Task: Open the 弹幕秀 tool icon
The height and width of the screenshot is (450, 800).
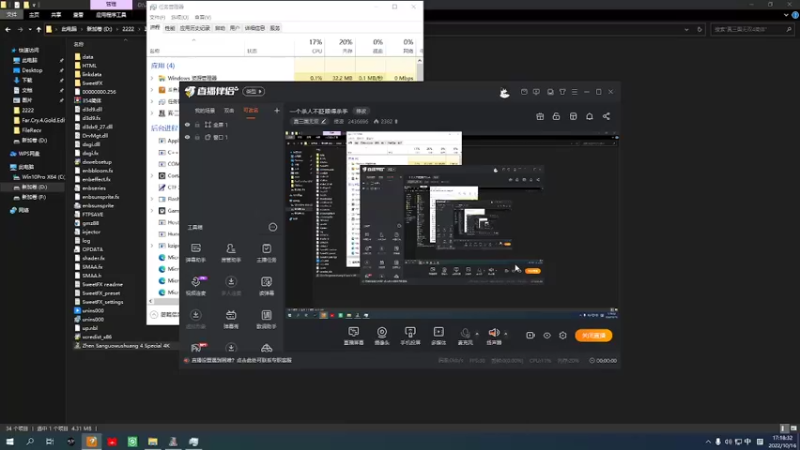Action: pyautogui.click(x=231, y=319)
